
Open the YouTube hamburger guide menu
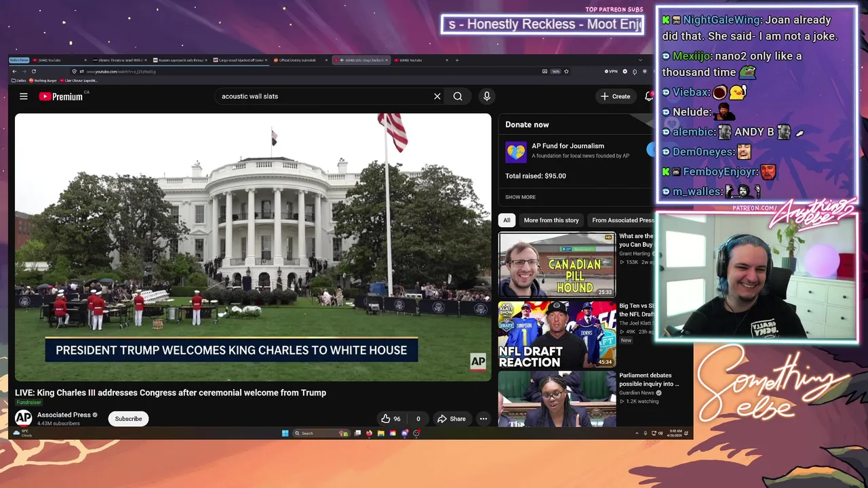[x=23, y=96]
